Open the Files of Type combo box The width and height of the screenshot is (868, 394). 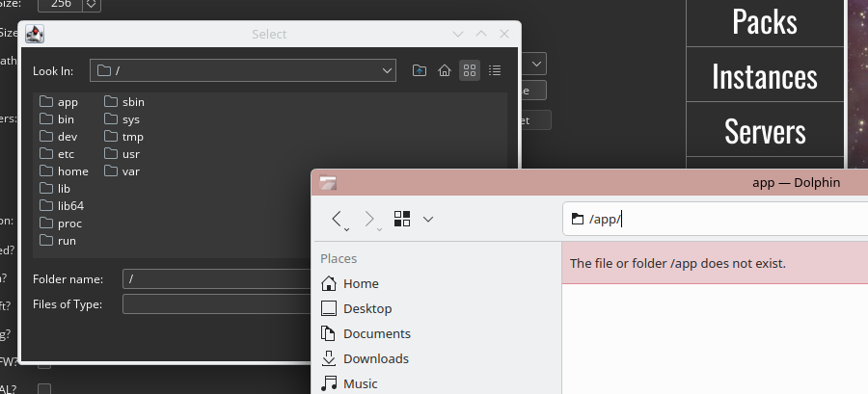(217, 303)
